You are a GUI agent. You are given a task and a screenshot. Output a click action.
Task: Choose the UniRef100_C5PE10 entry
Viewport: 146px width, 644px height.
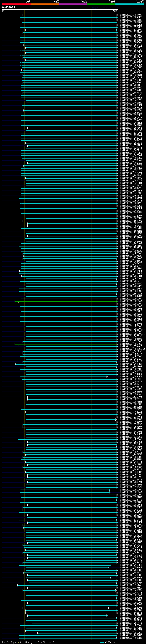(131, 35)
